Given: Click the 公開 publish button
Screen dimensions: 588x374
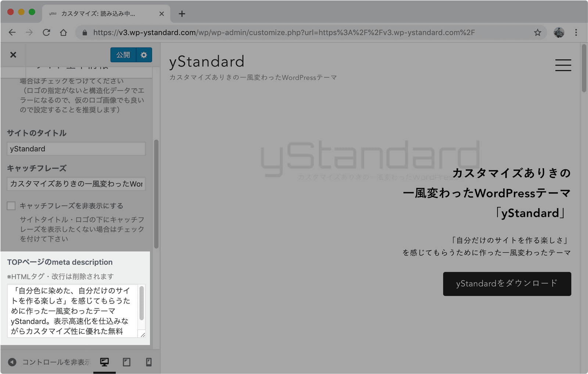Looking at the screenshot, I should (123, 55).
